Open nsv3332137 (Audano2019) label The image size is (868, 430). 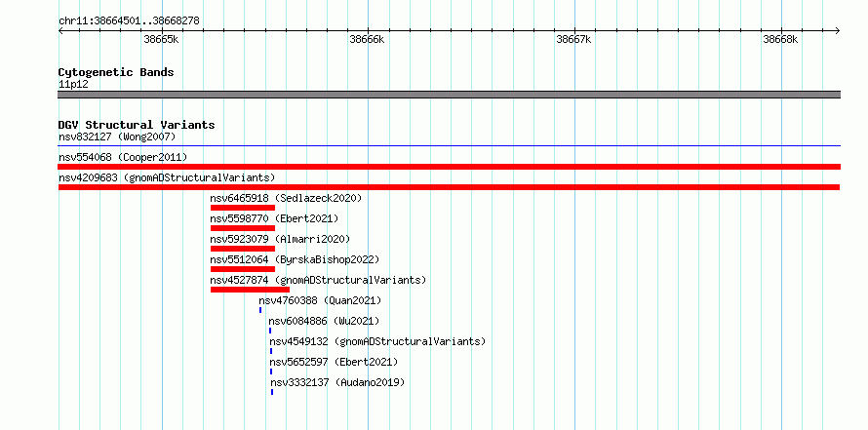click(x=337, y=382)
